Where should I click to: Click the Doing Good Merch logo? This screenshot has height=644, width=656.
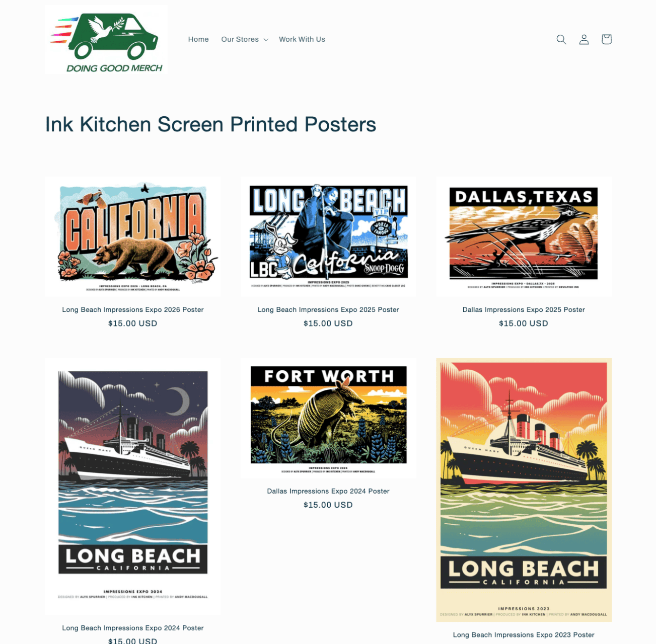pyautogui.click(x=106, y=39)
